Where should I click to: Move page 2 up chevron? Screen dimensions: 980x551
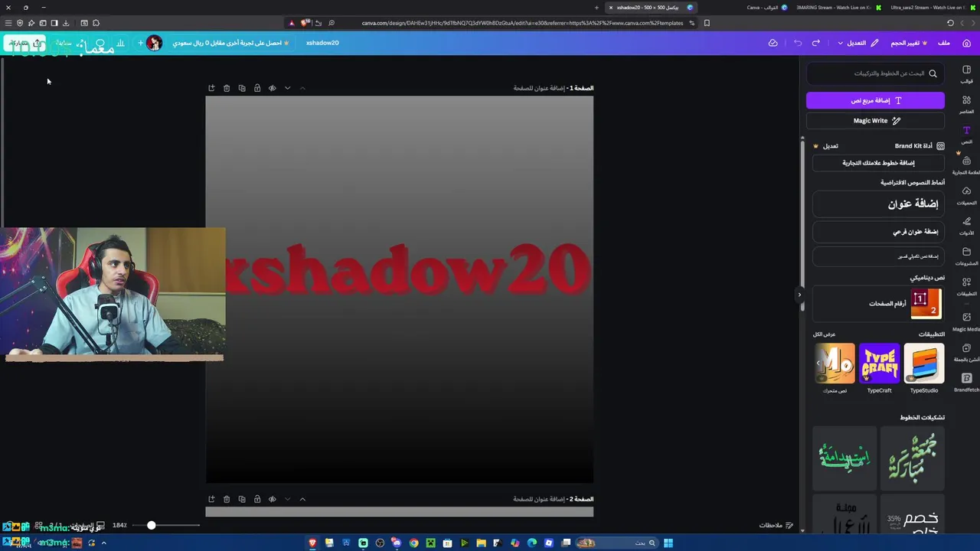pos(302,499)
